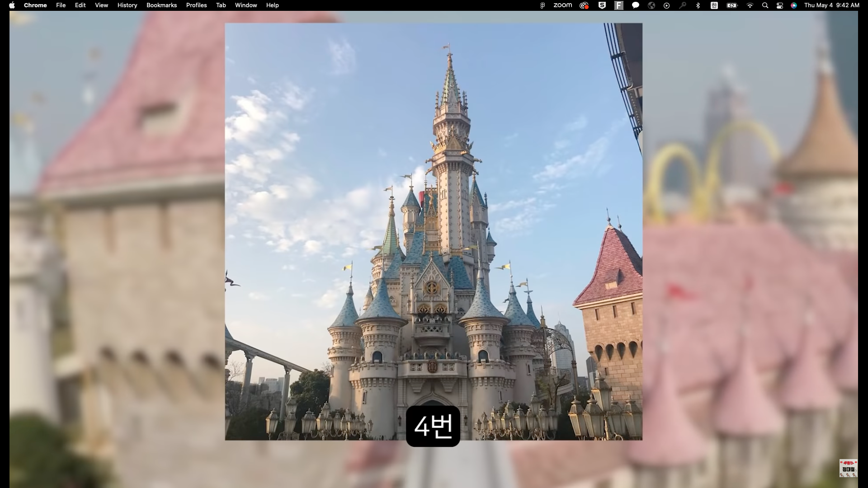The width and height of the screenshot is (868, 488).
Task: Click the Siri icon
Action: [794, 5]
